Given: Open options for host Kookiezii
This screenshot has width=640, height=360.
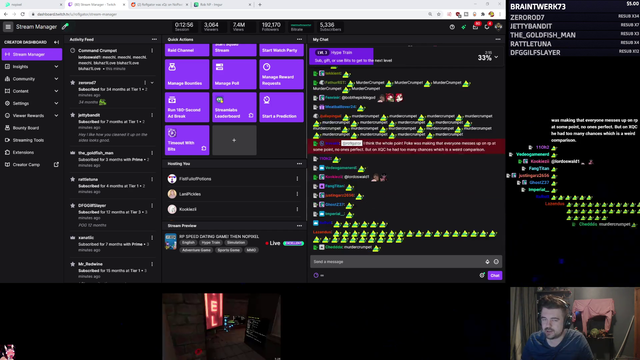Looking at the screenshot, I should tap(297, 209).
